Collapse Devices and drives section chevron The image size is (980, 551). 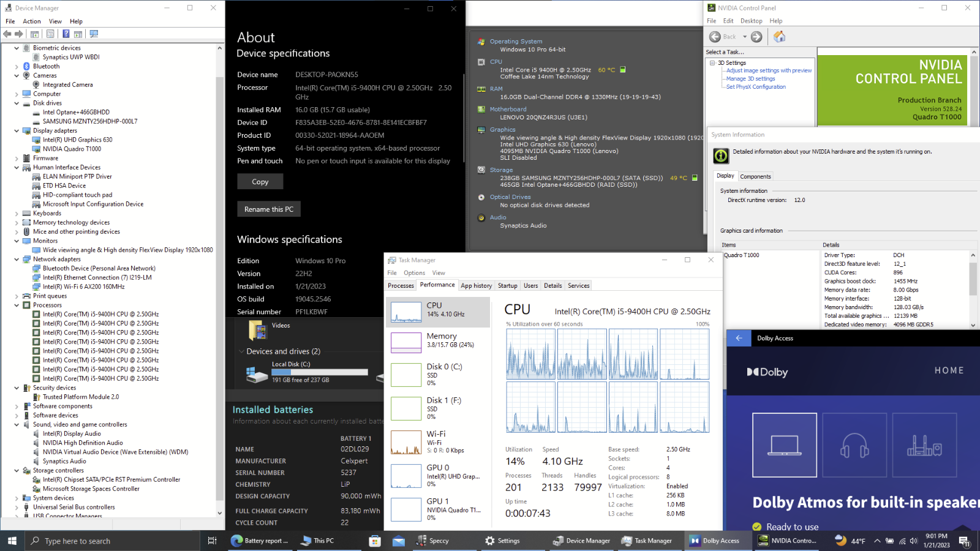241,351
